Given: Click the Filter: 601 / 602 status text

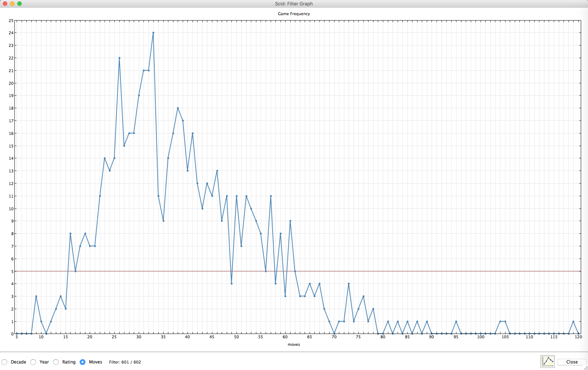Looking at the screenshot, I should tap(125, 362).
